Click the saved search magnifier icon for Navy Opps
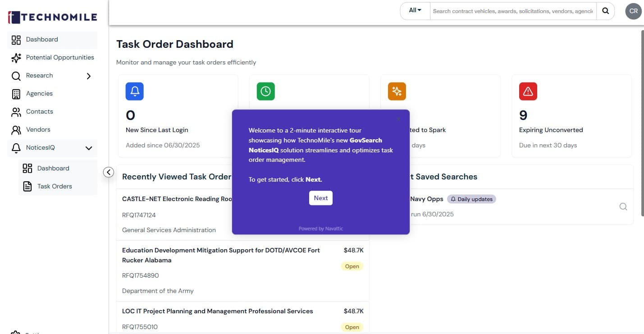Screen dimensions: 644x334 tap(623, 206)
